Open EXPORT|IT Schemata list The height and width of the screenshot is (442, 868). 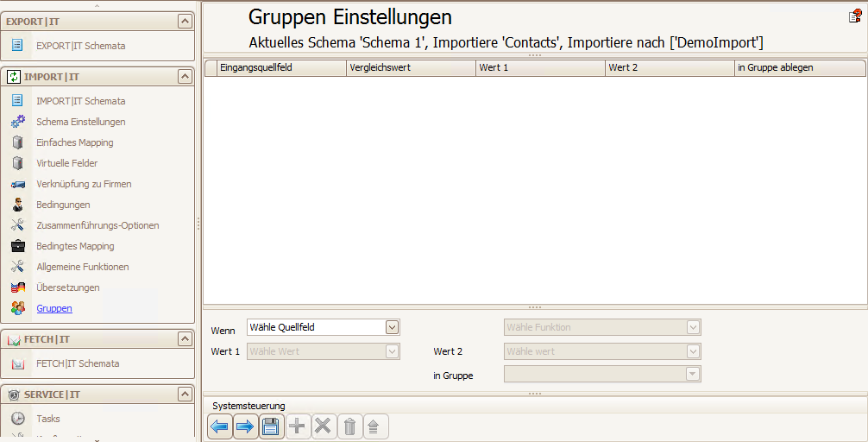pos(81,46)
